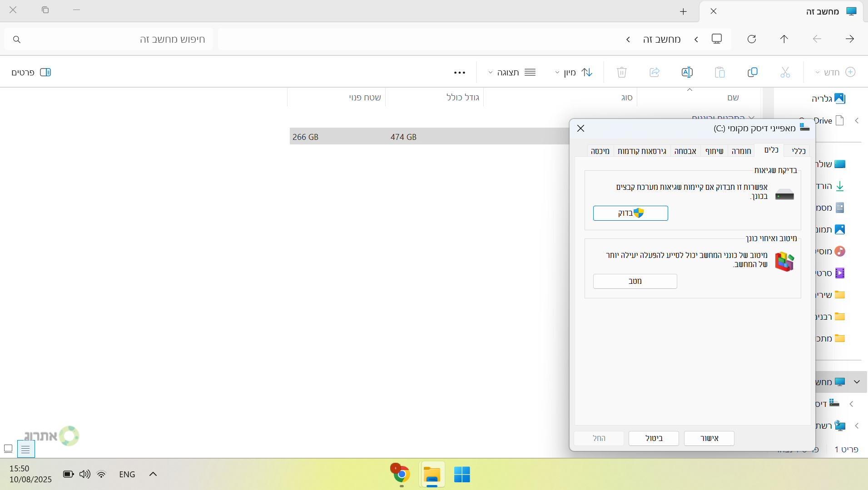
Task: Switch to details list view icon
Action: coord(25,449)
